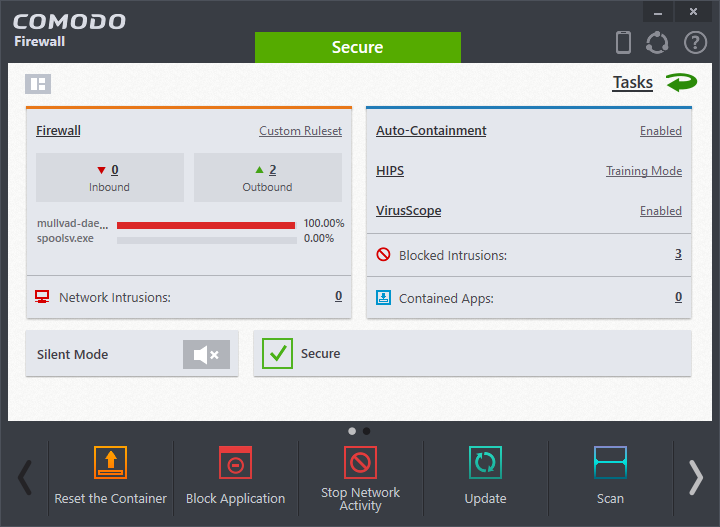Click the Stop Network Activity icon
Image resolution: width=720 pixels, height=527 pixels.
click(360, 463)
